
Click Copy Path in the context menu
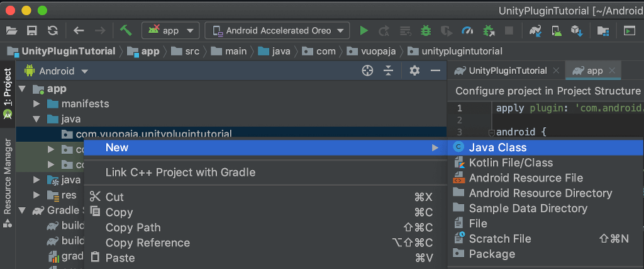click(x=133, y=227)
